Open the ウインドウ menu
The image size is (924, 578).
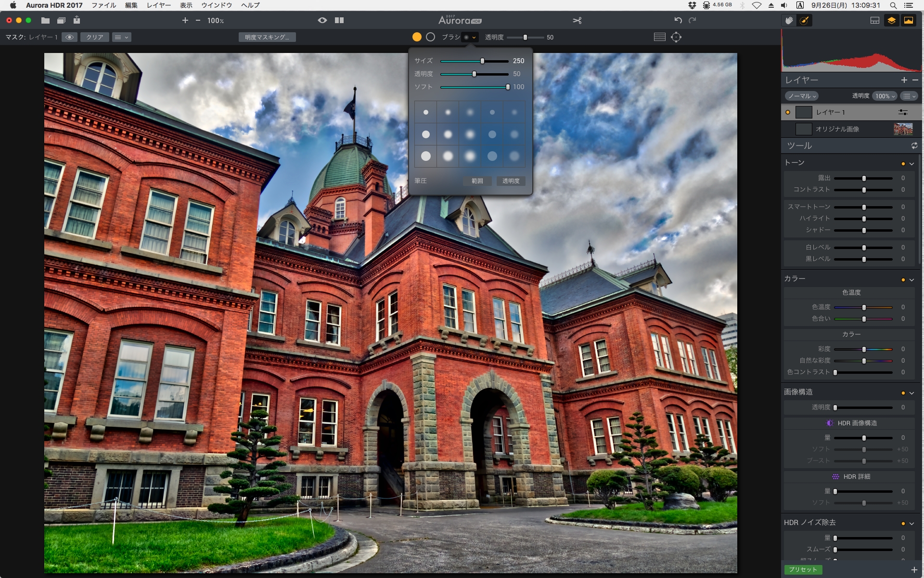point(217,5)
